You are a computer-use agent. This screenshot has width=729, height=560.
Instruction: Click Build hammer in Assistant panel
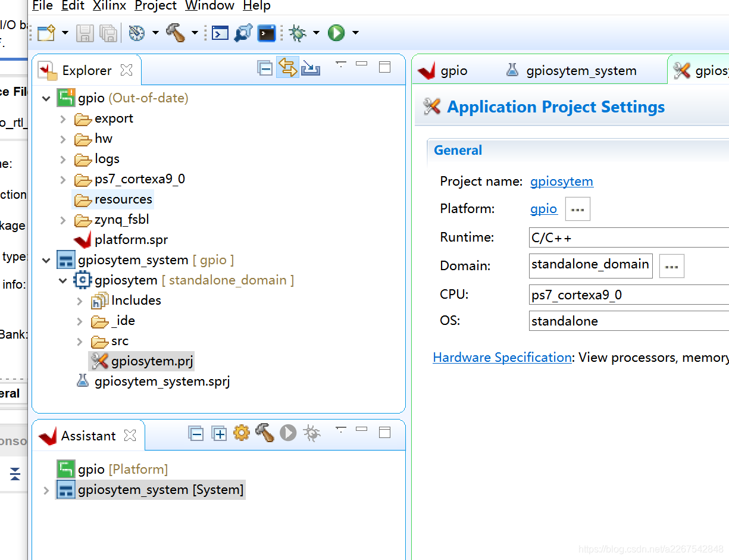point(264,433)
